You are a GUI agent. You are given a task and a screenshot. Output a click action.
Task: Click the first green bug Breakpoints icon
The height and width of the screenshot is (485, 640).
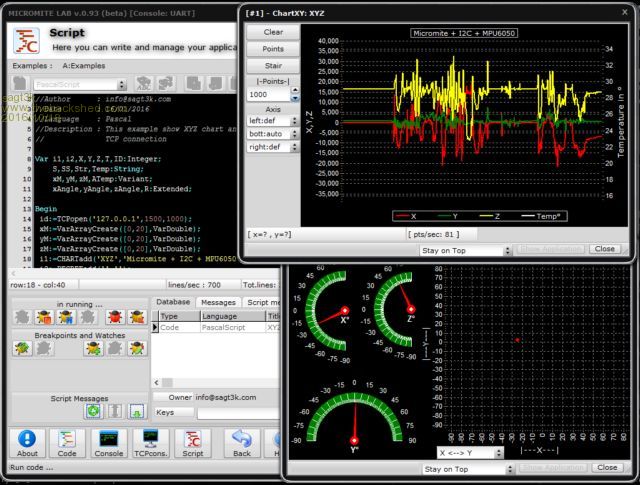(x=21, y=348)
